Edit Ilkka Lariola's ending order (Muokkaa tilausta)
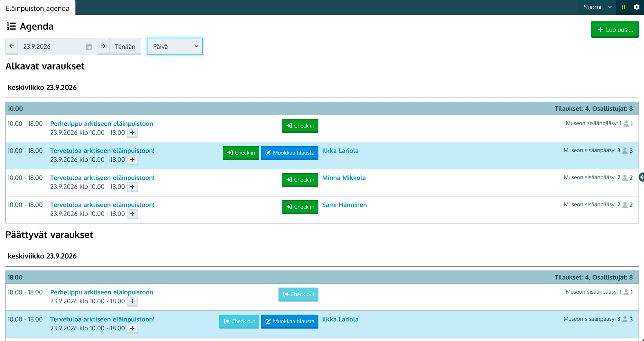Image resolution: width=644 pixels, height=341 pixels. (289, 321)
